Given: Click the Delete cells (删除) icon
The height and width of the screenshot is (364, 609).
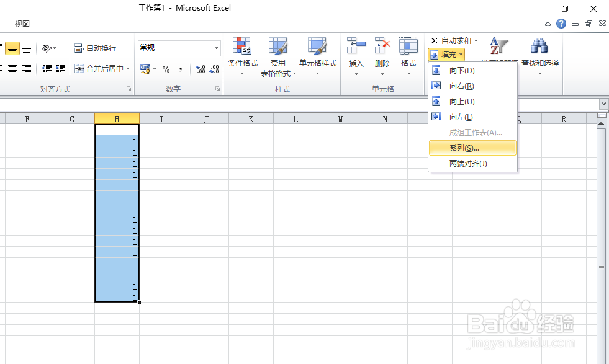Looking at the screenshot, I should tap(382, 46).
